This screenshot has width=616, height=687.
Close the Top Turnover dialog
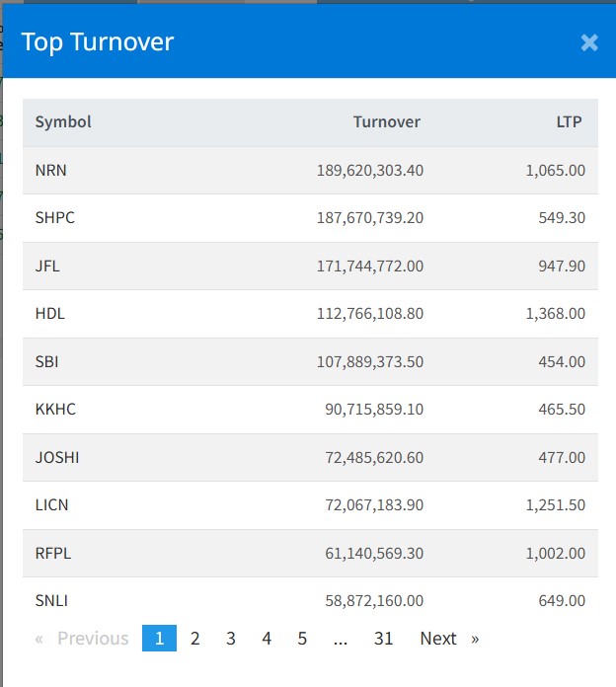pos(589,42)
